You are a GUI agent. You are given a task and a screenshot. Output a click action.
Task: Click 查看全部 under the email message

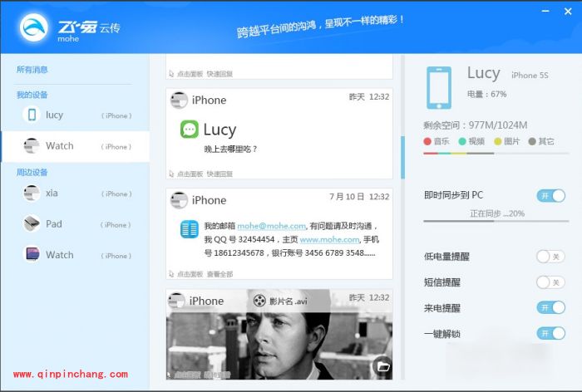click(x=219, y=274)
